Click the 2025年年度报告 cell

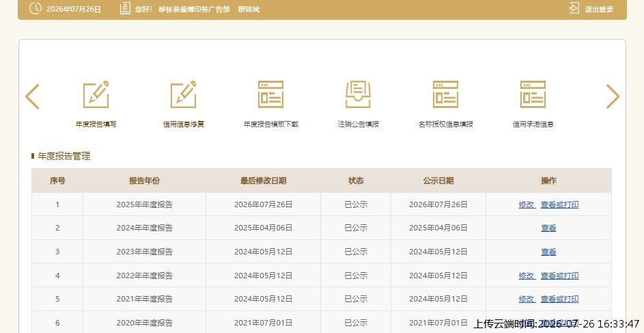[145, 204]
